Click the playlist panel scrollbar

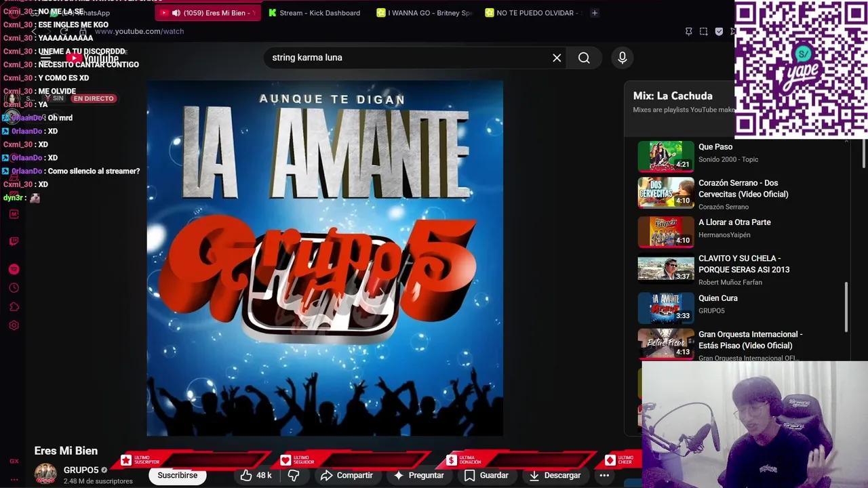coord(845,307)
